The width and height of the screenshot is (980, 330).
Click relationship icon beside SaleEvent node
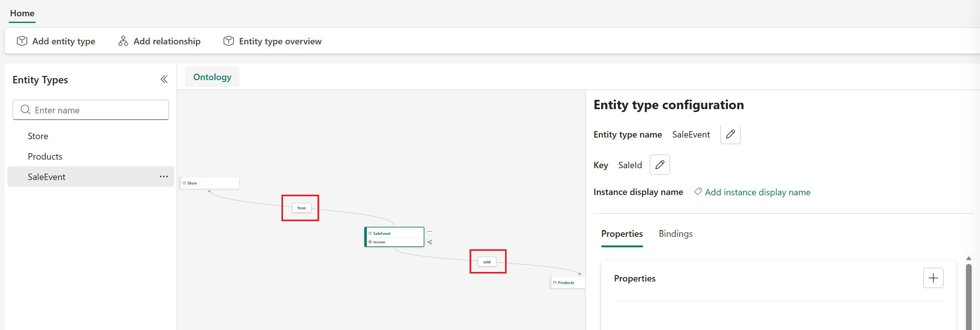tap(429, 242)
